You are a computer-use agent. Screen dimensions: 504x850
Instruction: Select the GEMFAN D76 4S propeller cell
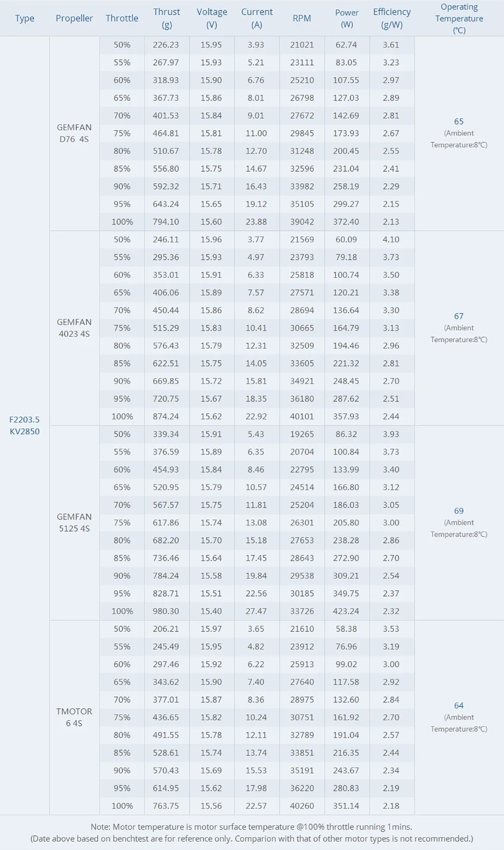pos(74,133)
